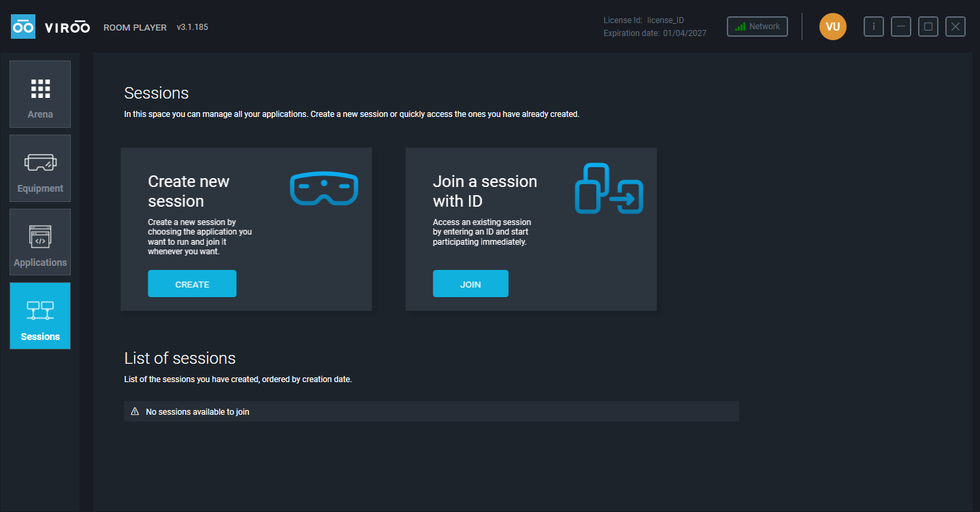
Task: Open the Network status button
Action: (x=757, y=27)
